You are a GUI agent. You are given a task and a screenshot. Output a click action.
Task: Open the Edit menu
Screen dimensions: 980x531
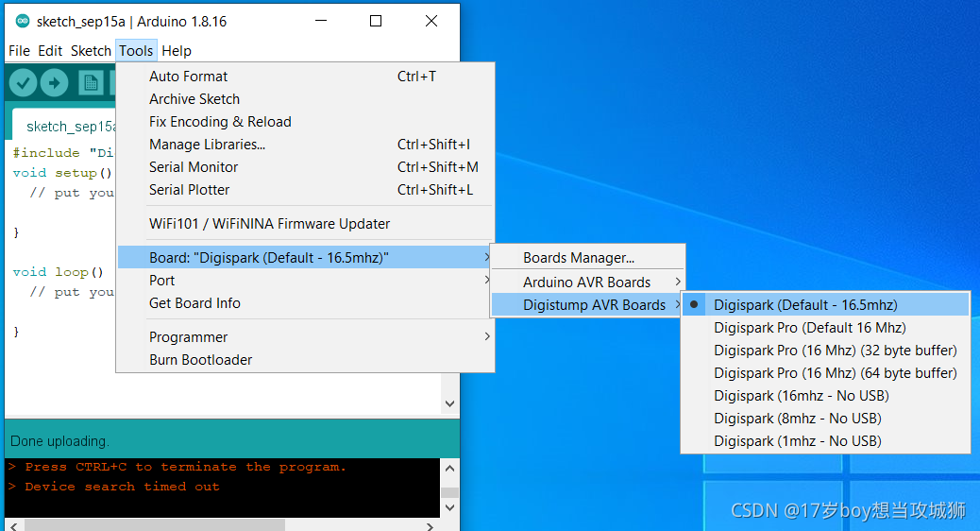pyautogui.click(x=50, y=51)
